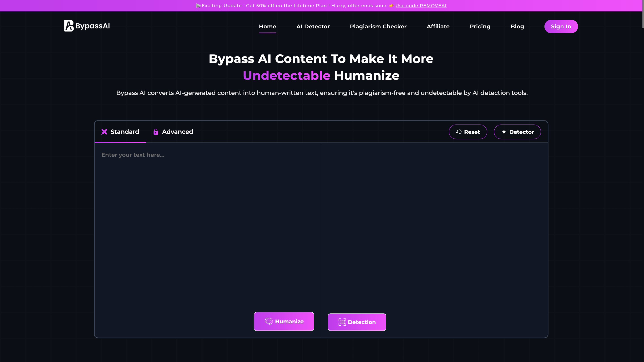Image resolution: width=644 pixels, height=362 pixels.
Task: Switch to the Advanced tab
Action: point(173,132)
